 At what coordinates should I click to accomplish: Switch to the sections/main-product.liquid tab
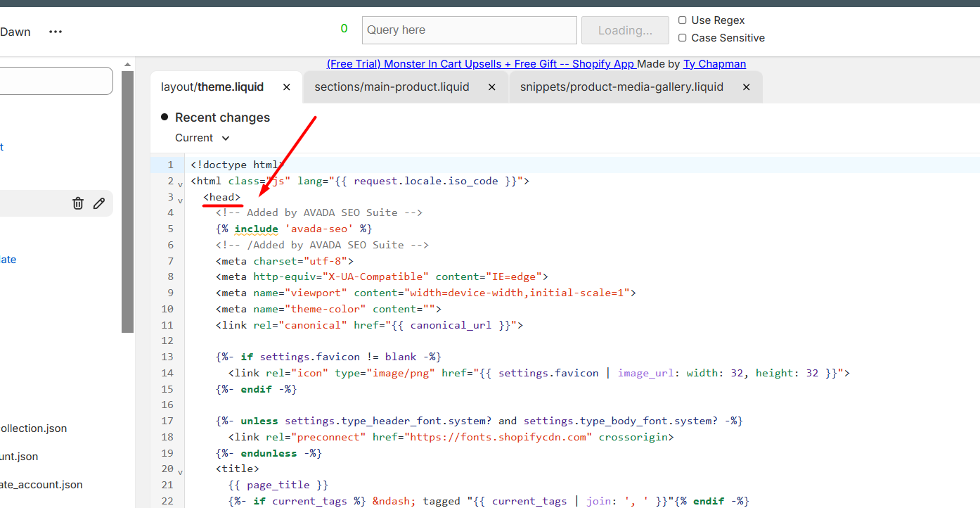coord(392,87)
